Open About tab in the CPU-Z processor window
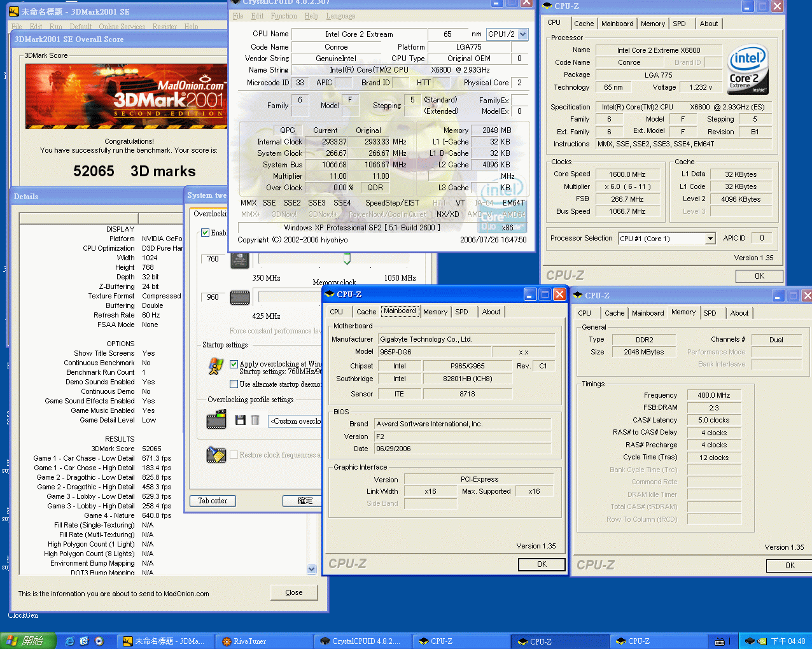This screenshot has width=812, height=649. point(708,24)
